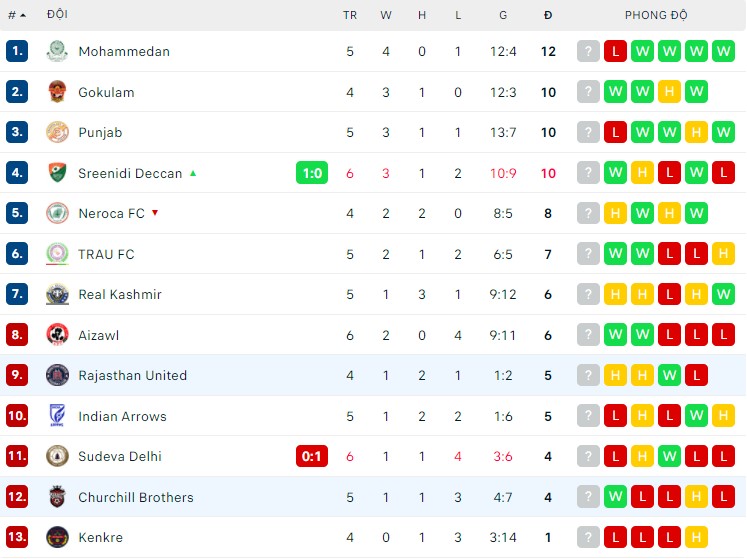Click the green up arrow beside Sreenidi Deccan
The image size is (747, 559).
pyautogui.click(x=193, y=173)
